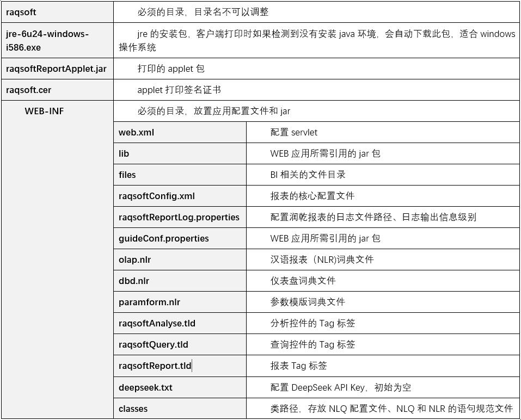Click the description starting 'jre 的安装包'
This screenshot has width=521, height=420.
coord(317,40)
